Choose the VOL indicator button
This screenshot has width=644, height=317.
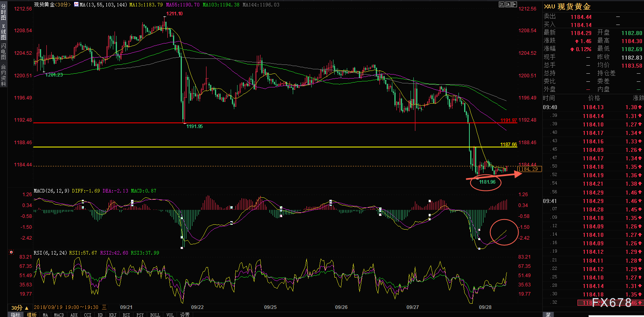point(170,315)
